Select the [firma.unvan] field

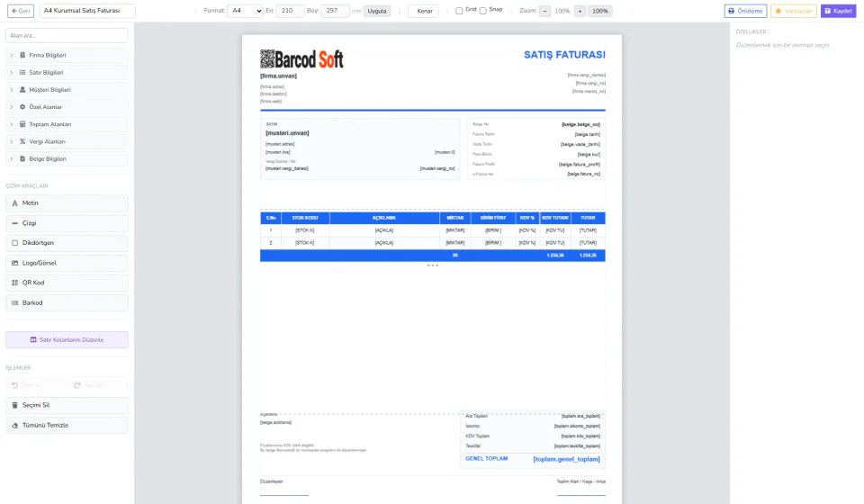coord(278,76)
